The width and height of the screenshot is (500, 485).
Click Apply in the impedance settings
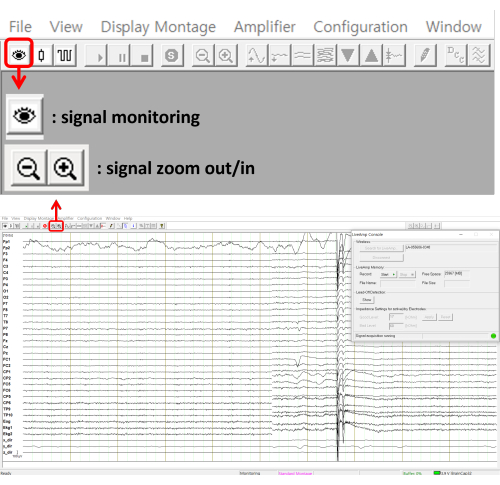point(429,317)
